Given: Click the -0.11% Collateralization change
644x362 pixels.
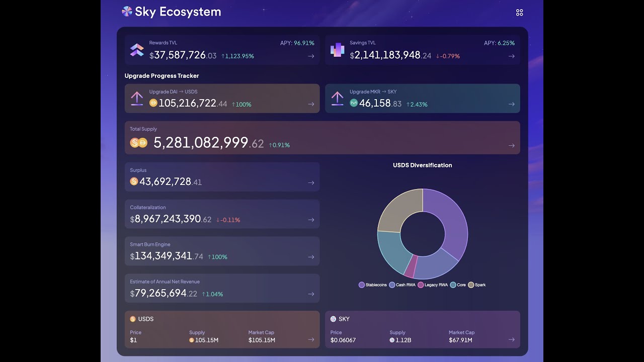Looking at the screenshot, I should [x=228, y=220].
